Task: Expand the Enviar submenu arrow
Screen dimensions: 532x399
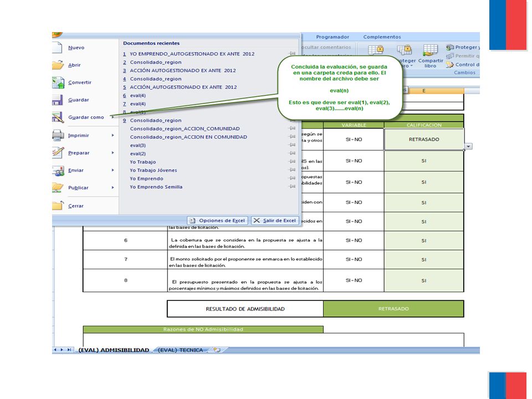Action: coord(113,170)
